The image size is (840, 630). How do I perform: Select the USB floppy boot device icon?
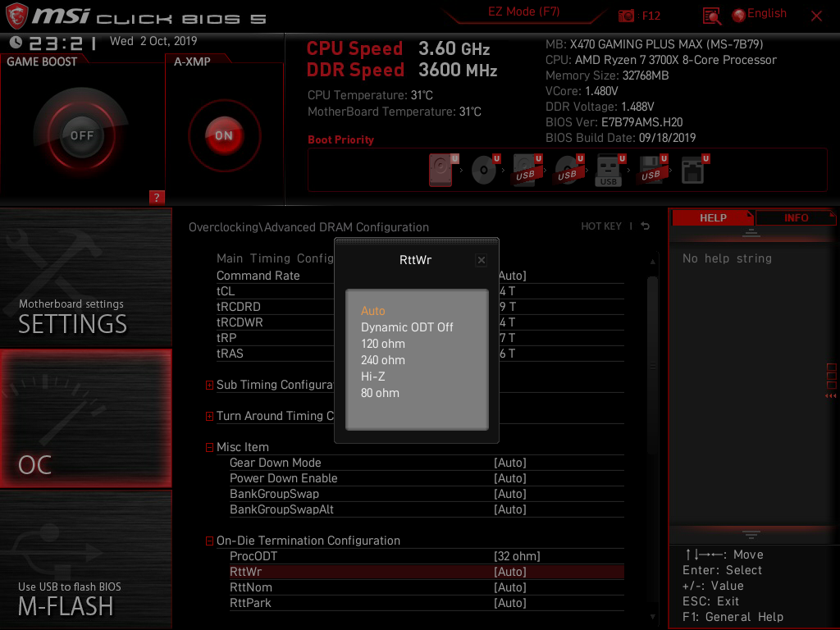click(652, 170)
